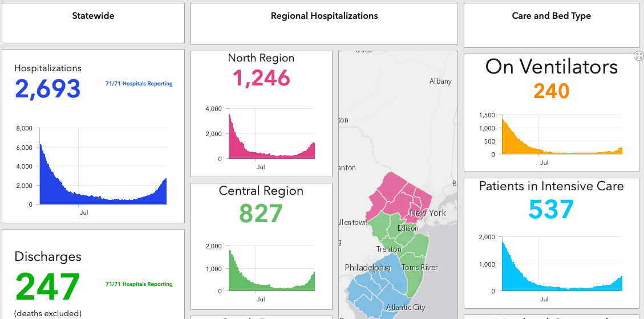Click the 1,246 North Region count

point(262,78)
